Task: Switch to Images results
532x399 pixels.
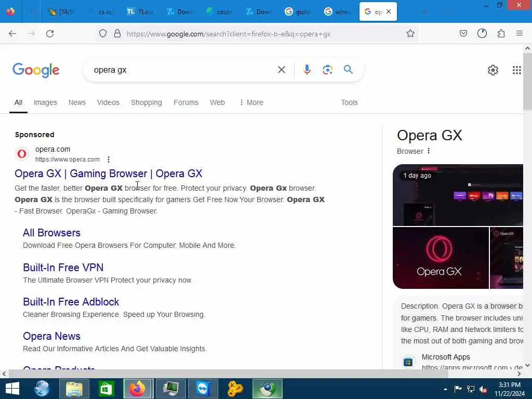Action: pos(45,102)
